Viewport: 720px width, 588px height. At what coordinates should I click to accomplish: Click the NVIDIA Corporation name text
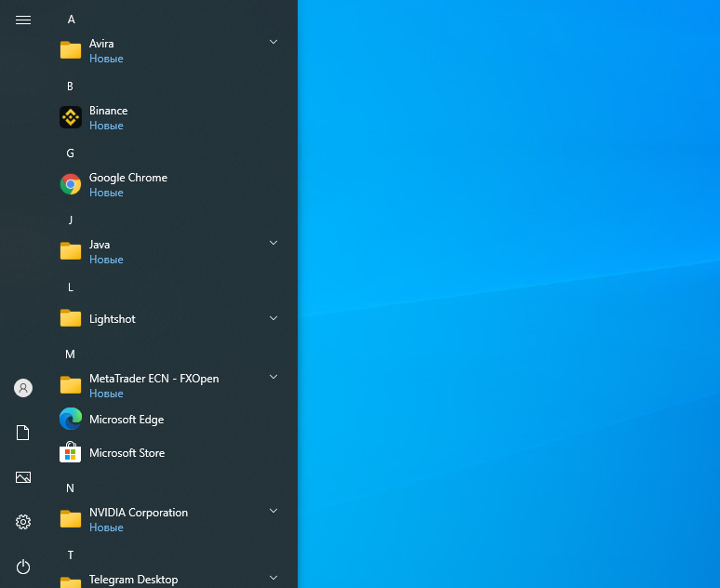point(139,513)
